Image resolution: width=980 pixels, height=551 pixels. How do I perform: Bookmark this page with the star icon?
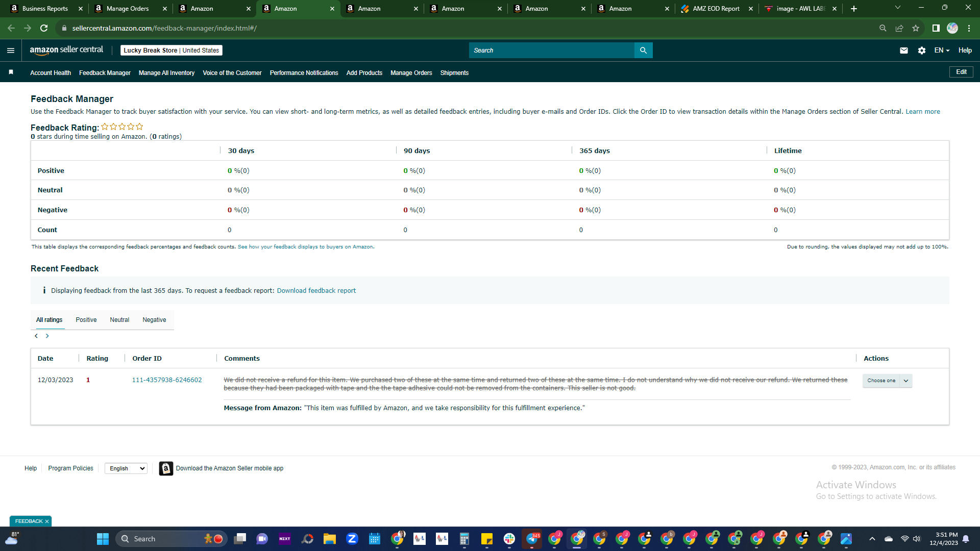[916, 28]
